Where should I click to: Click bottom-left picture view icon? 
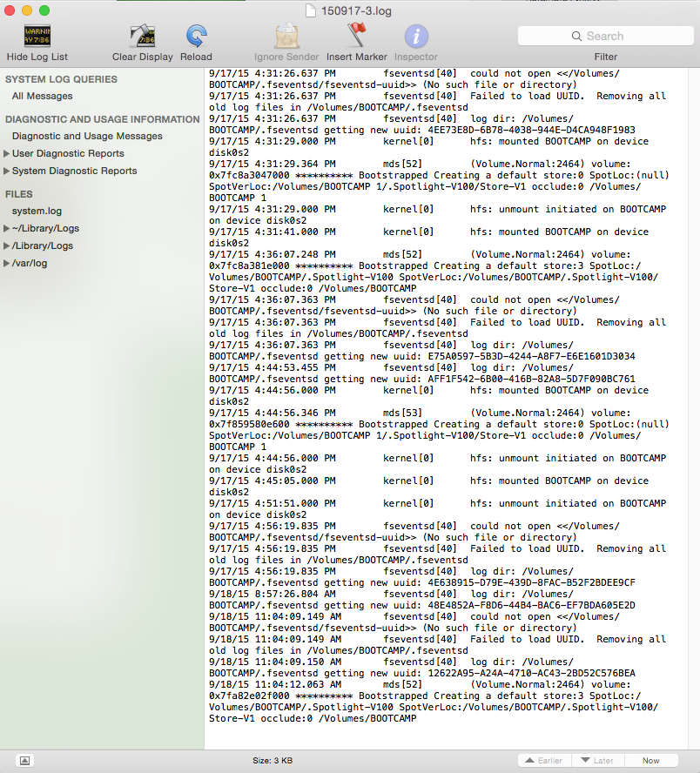pyautogui.click(x=24, y=760)
